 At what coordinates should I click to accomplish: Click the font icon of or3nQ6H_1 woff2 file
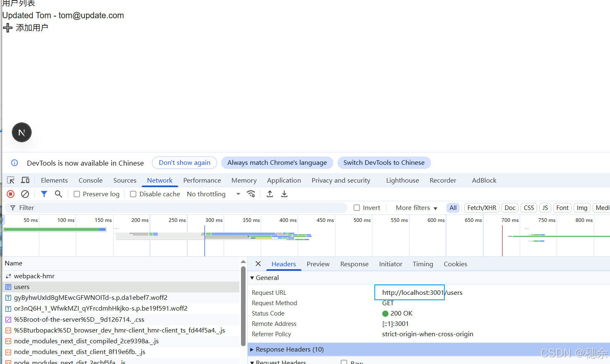pos(8,309)
